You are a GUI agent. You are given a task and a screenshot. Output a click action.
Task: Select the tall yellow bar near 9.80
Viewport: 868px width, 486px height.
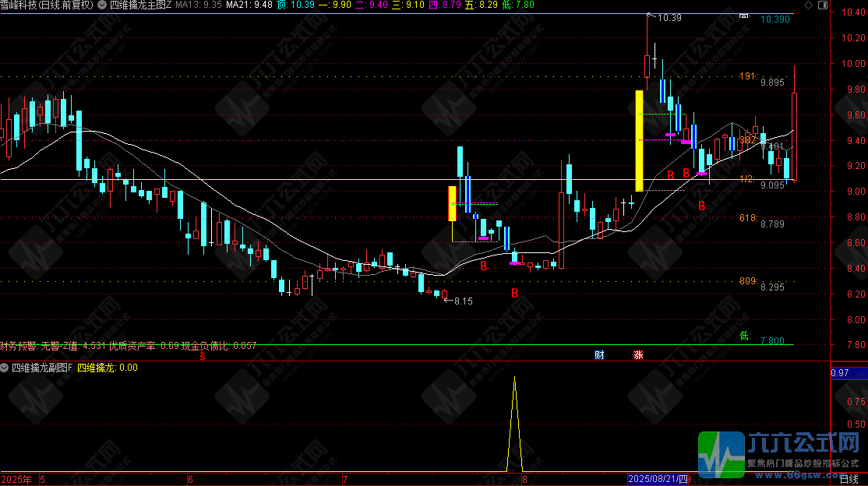[639, 140]
